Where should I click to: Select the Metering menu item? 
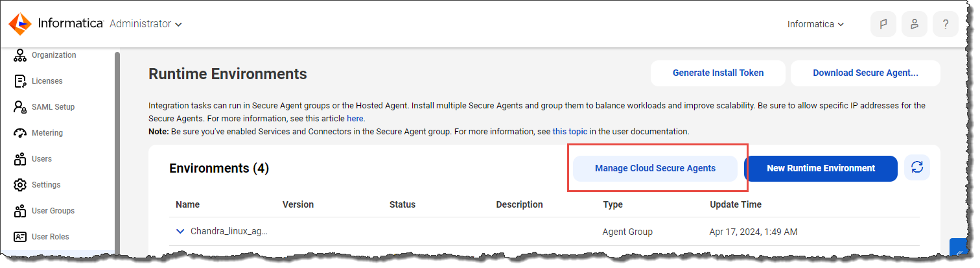click(47, 133)
